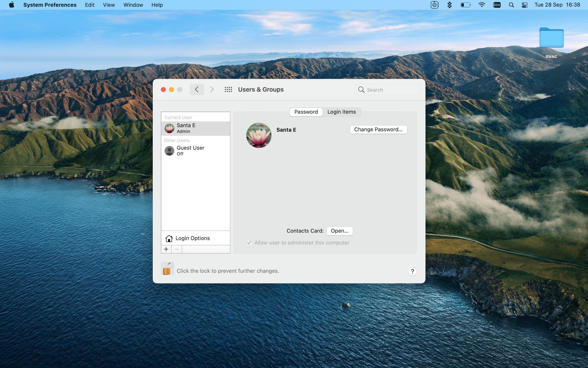
Task: Open Spotlight search from the menu bar
Action: (x=511, y=5)
